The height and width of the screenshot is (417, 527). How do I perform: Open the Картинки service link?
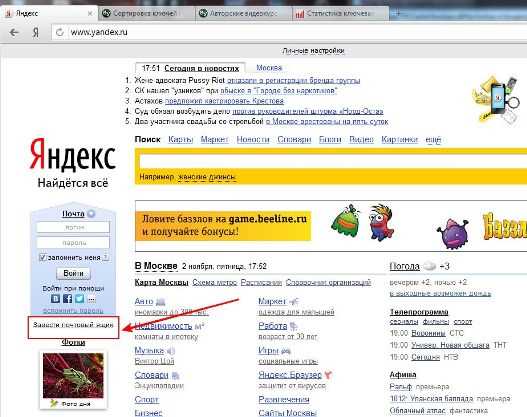coord(400,139)
